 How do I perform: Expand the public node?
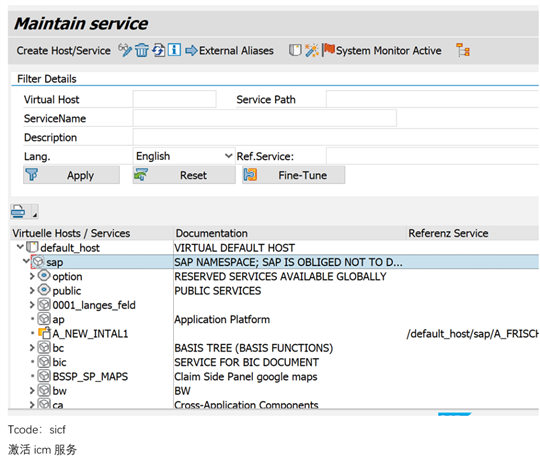tap(32, 291)
